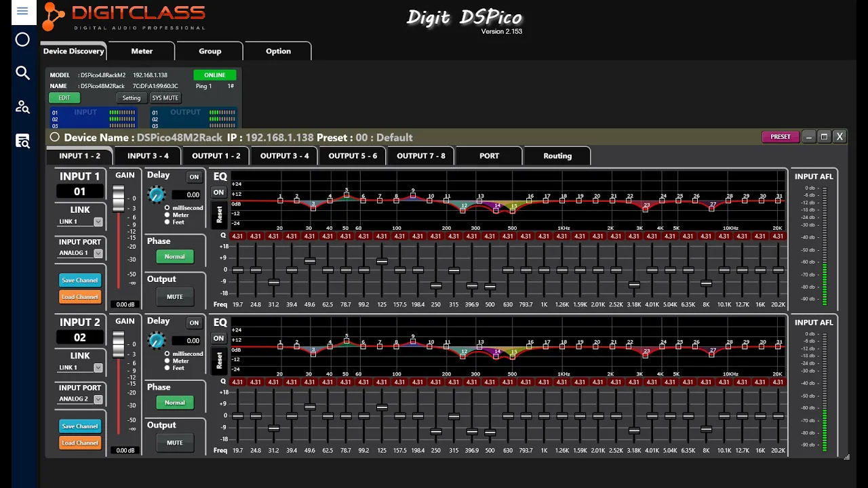Click Input 1 EQ fader at 31.2 Hz
Image resolution: width=868 pixels, height=488 pixels.
[x=273, y=283]
